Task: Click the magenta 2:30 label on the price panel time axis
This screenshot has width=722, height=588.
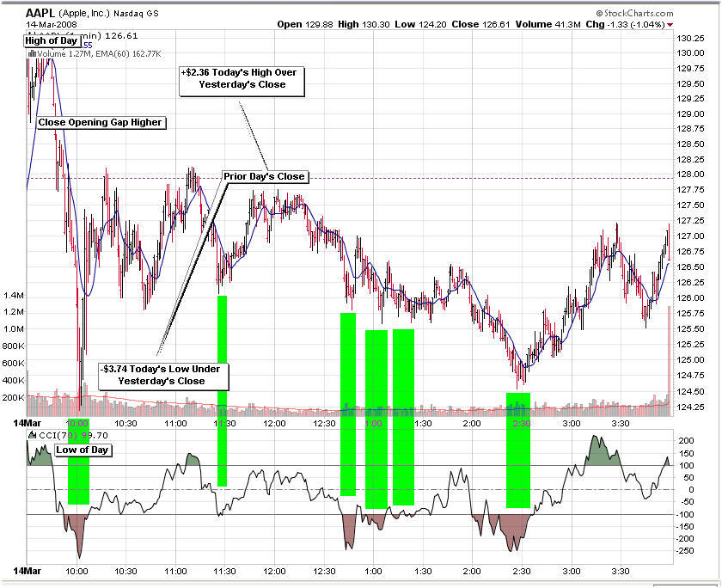Action: pyautogui.click(x=522, y=424)
